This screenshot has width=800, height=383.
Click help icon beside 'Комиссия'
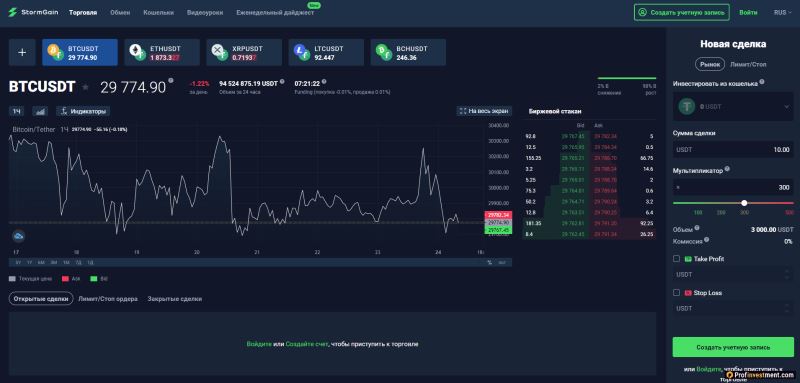(x=707, y=240)
